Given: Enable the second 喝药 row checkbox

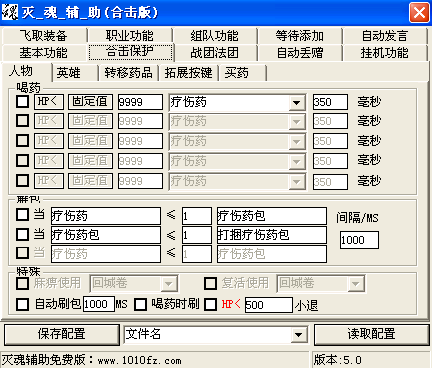Looking at the screenshot, I should pos(22,121).
